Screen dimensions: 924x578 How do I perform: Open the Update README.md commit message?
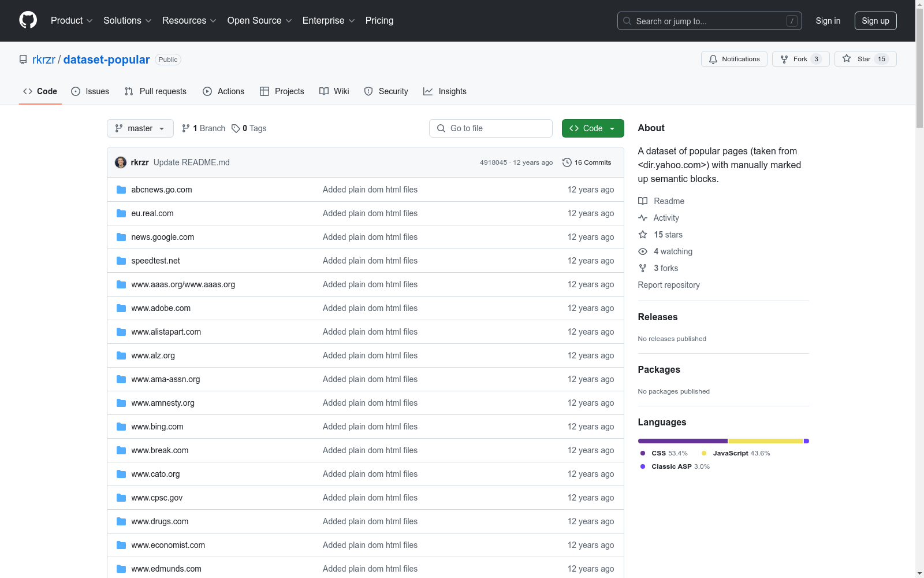(x=192, y=162)
